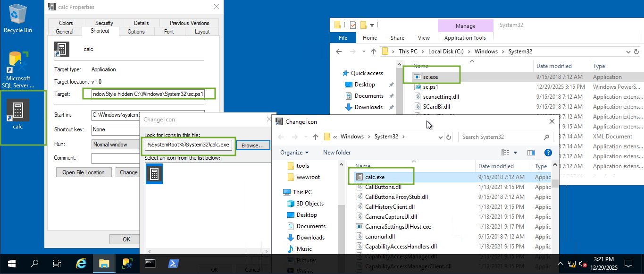644x274 pixels.
Task: Open the Command Prompt taskbar icon
Action: (x=151, y=264)
